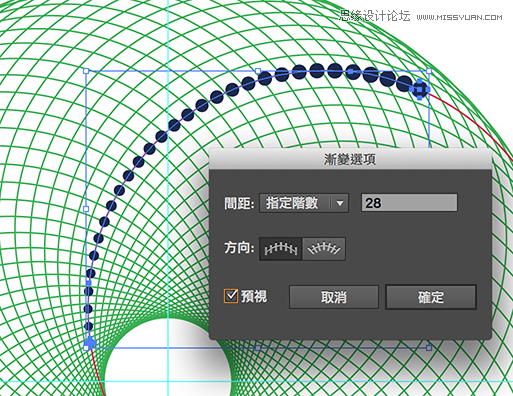This screenshot has width=513, height=396.
Task: Click the 思缘设计论坛 watermark text
Action: (374, 16)
